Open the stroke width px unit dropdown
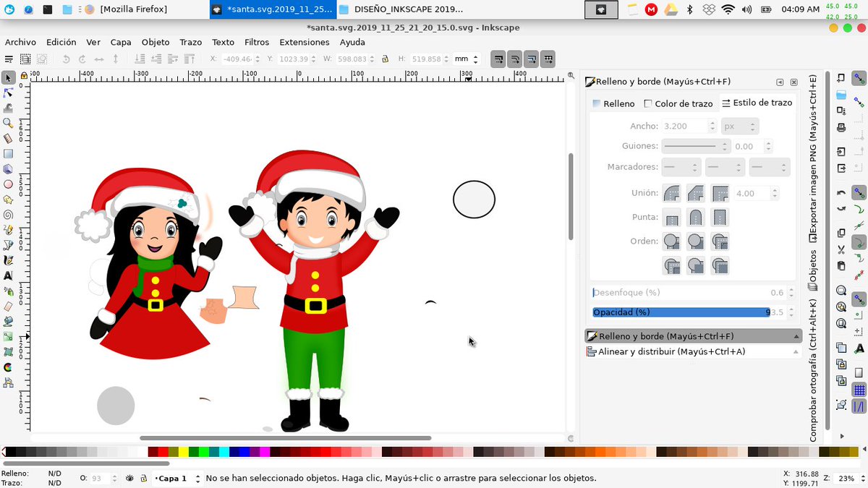 click(x=740, y=126)
